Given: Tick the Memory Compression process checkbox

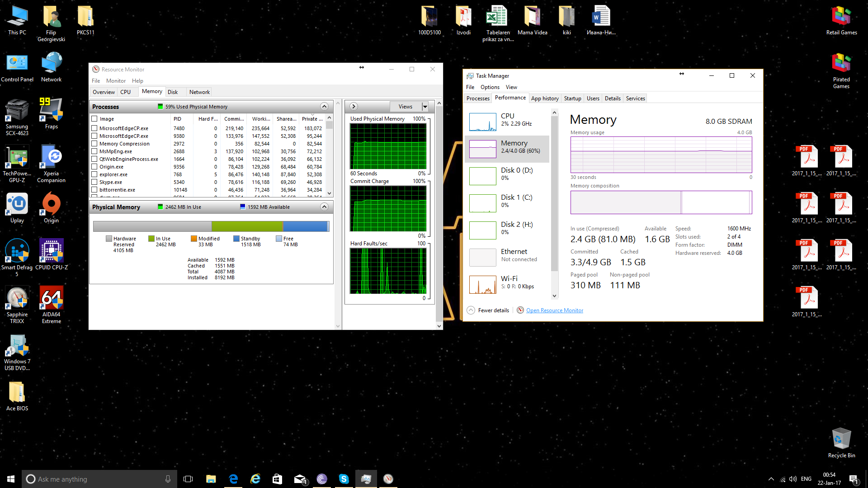Looking at the screenshot, I should [x=94, y=144].
